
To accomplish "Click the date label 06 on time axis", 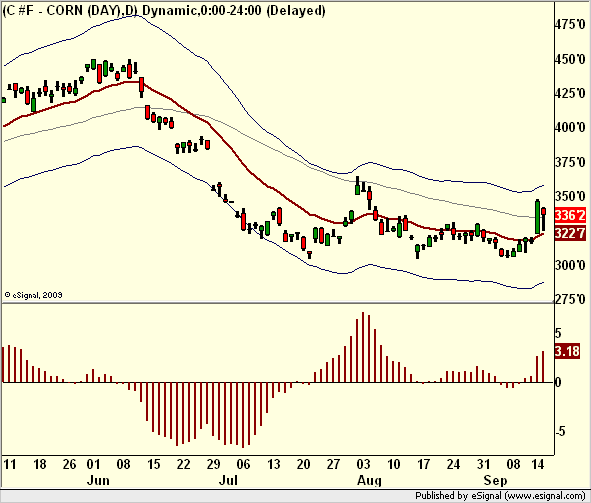I will click(x=243, y=464).
